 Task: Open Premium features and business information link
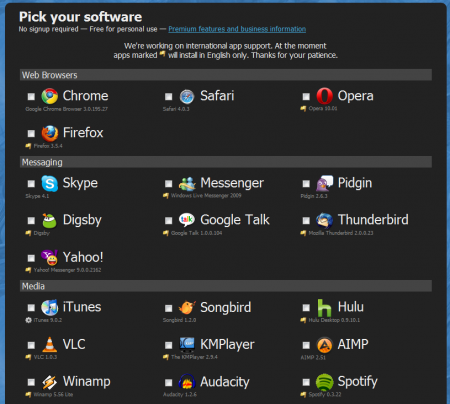[x=237, y=29]
